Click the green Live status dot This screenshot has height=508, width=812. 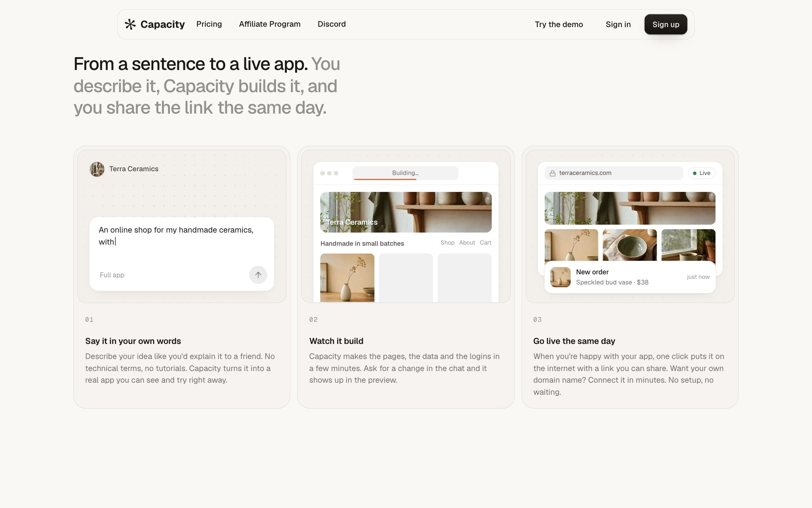tap(695, 173)
